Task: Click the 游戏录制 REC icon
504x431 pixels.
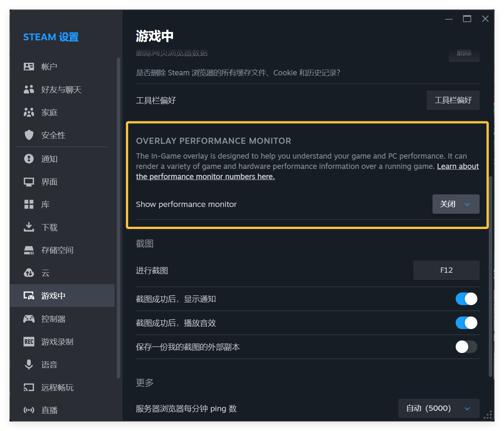Action: tap(29, 342)
